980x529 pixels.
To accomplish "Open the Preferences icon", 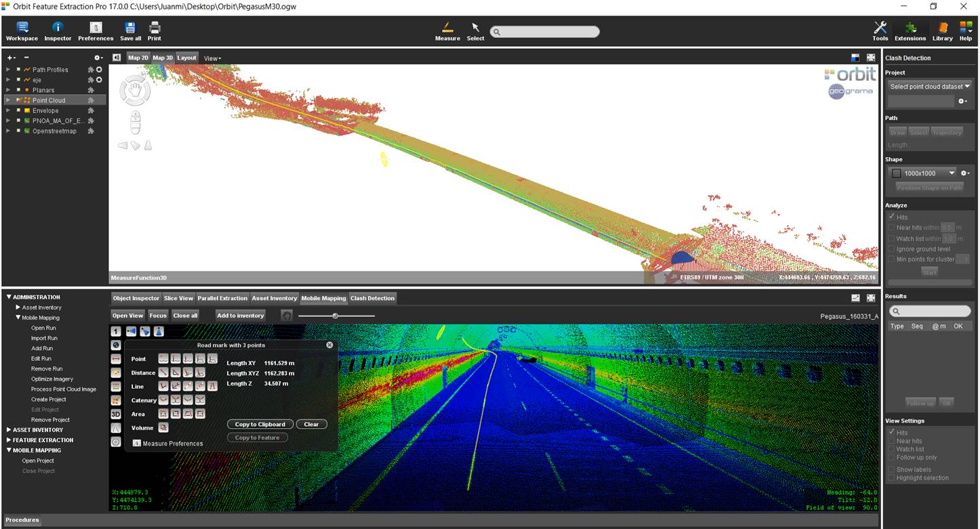I will (96, 28).
